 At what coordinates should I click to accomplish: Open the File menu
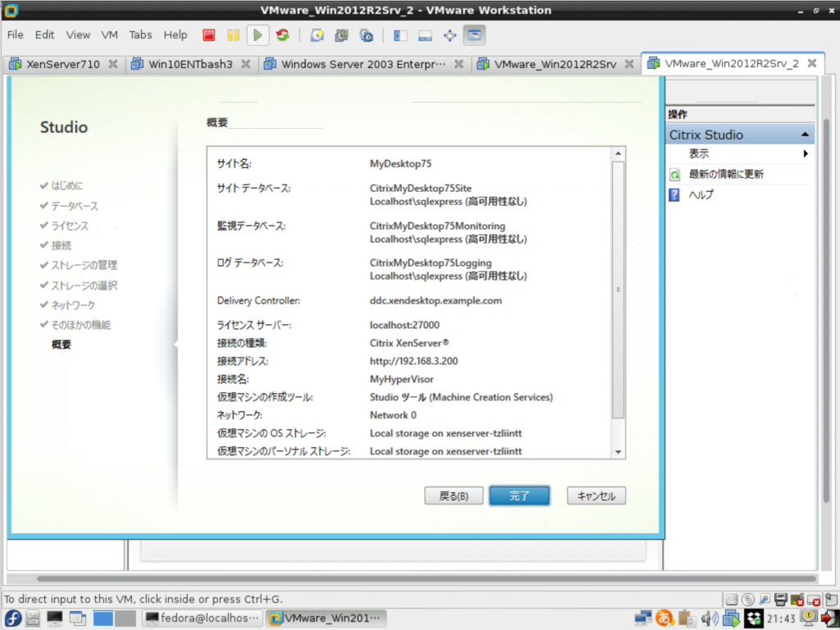[15, 34]
